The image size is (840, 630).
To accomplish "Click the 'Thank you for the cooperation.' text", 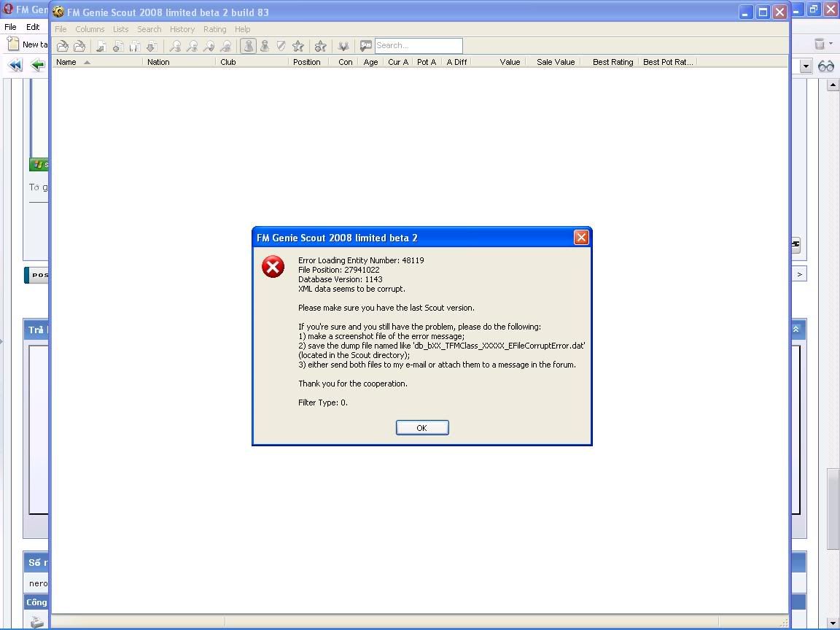I will click(352, 384).
